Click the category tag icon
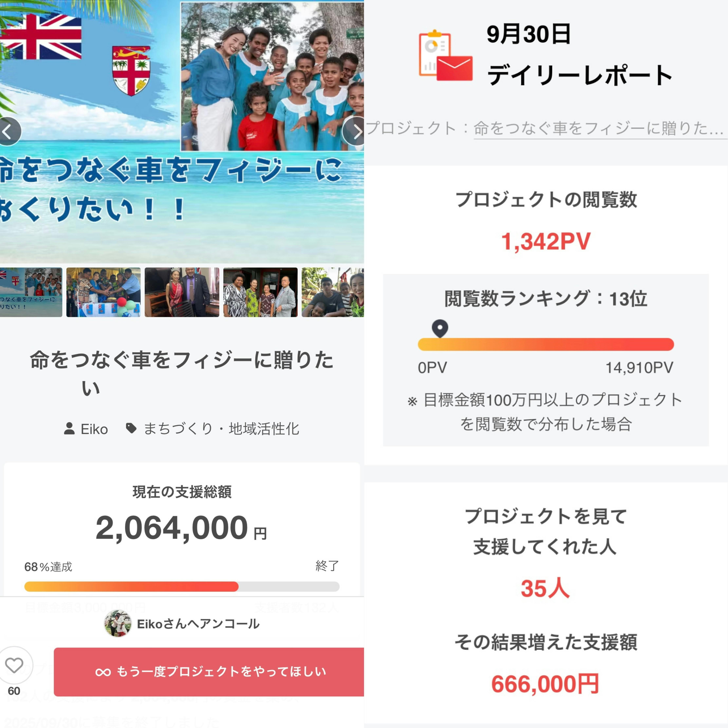The image size is (728, 728). point(131,428)
